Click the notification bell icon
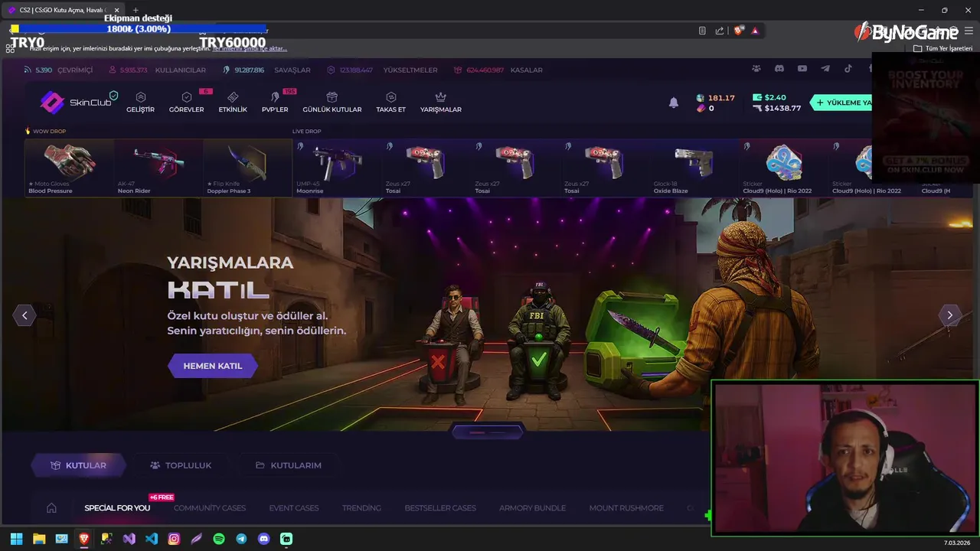 pos(674,103)
